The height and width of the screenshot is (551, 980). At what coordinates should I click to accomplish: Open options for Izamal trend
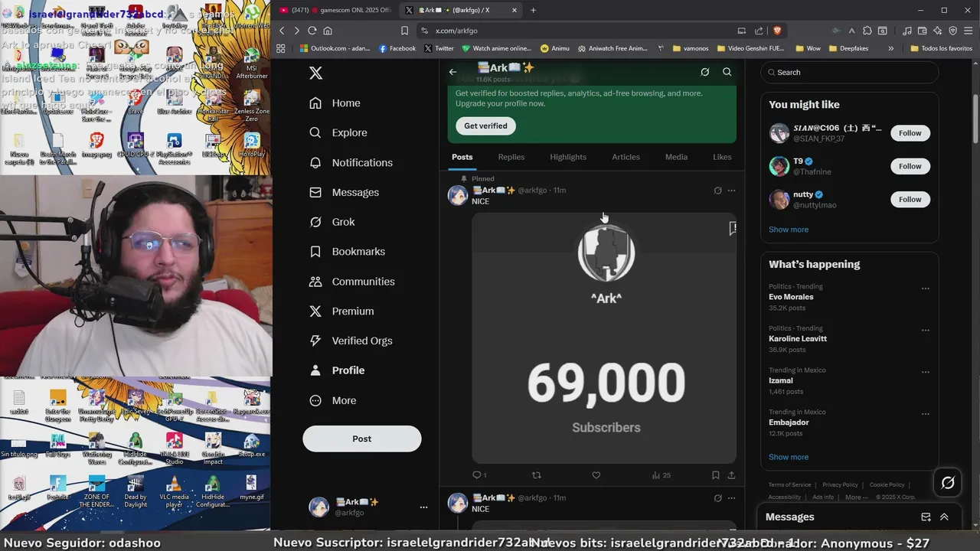coord(925,373)
